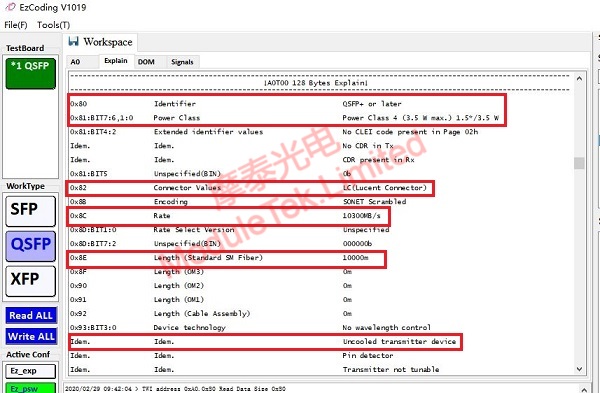Click the 'Uncooled transmitter device' value
The width and height of the screenshot is (600, 393).
point(399,341)
